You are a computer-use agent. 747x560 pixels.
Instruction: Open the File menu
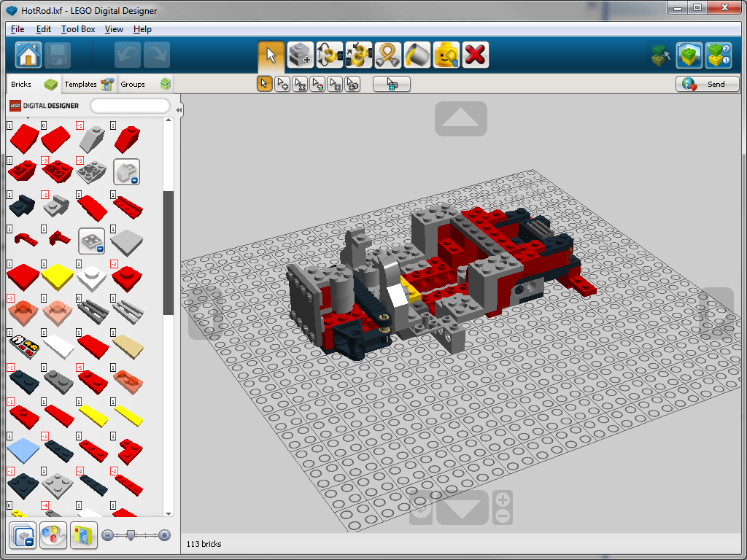(18, 29)
